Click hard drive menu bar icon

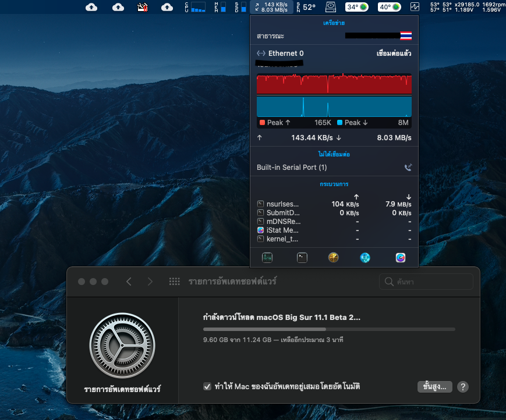[331, 7]
